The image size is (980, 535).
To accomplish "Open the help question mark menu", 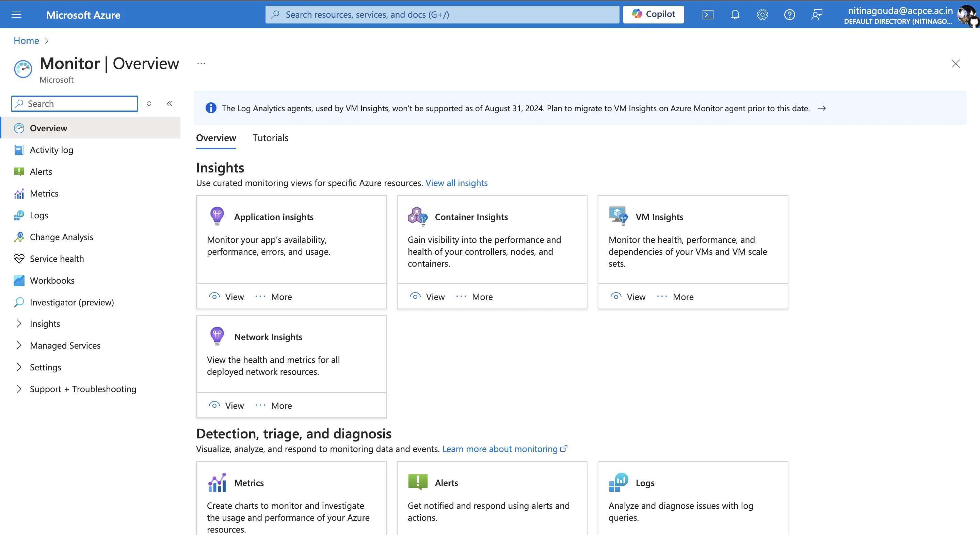I will pos(789,14).
